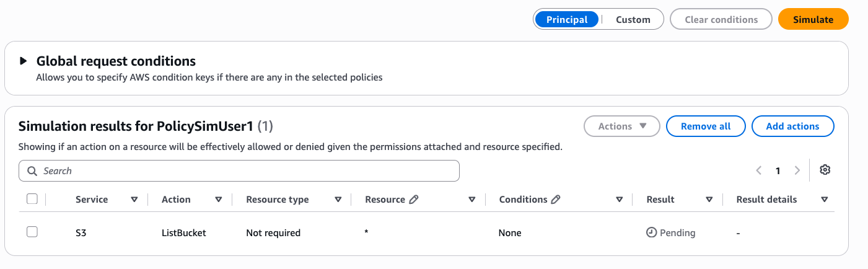Click Remove all button

coord(706,126)
